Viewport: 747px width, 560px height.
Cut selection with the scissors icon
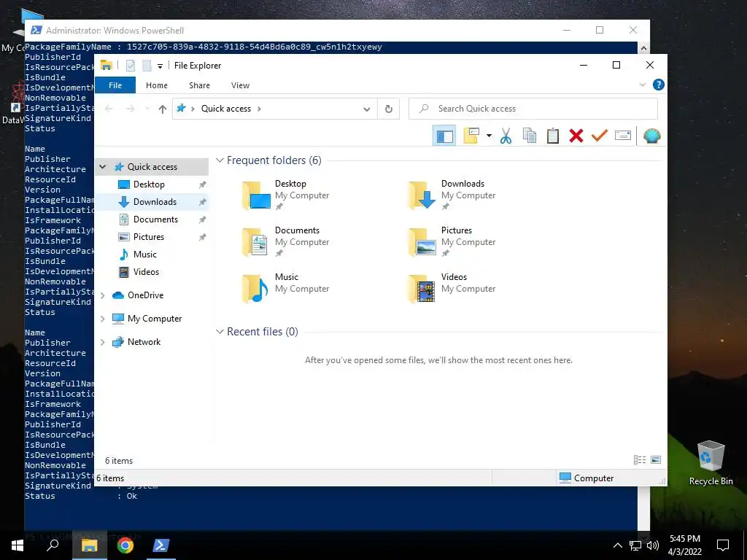click(x=506, y=136)
